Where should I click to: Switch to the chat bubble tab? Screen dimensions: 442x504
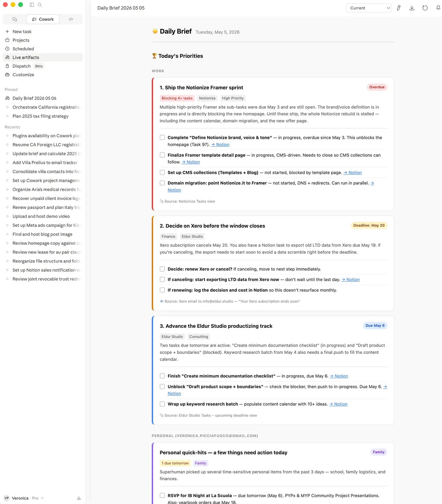(15, 19)
